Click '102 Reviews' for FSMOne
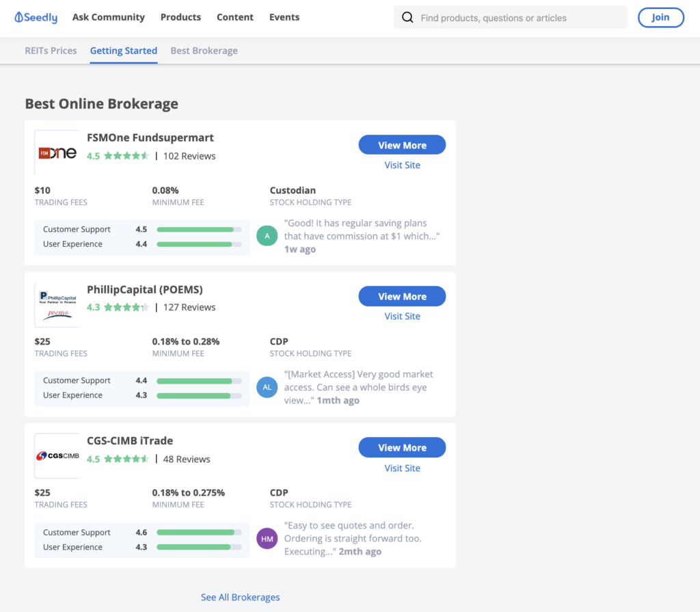 (189, 156)
